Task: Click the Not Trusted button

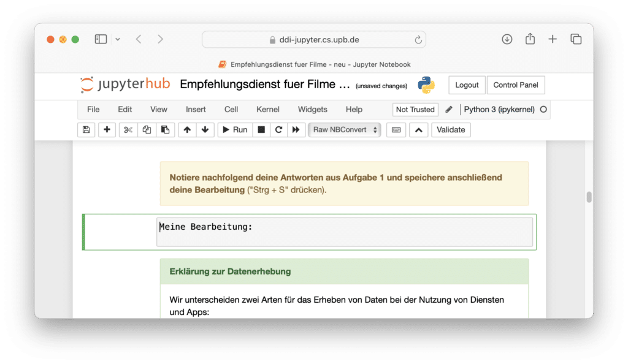Action: click(x=415, y=109)
